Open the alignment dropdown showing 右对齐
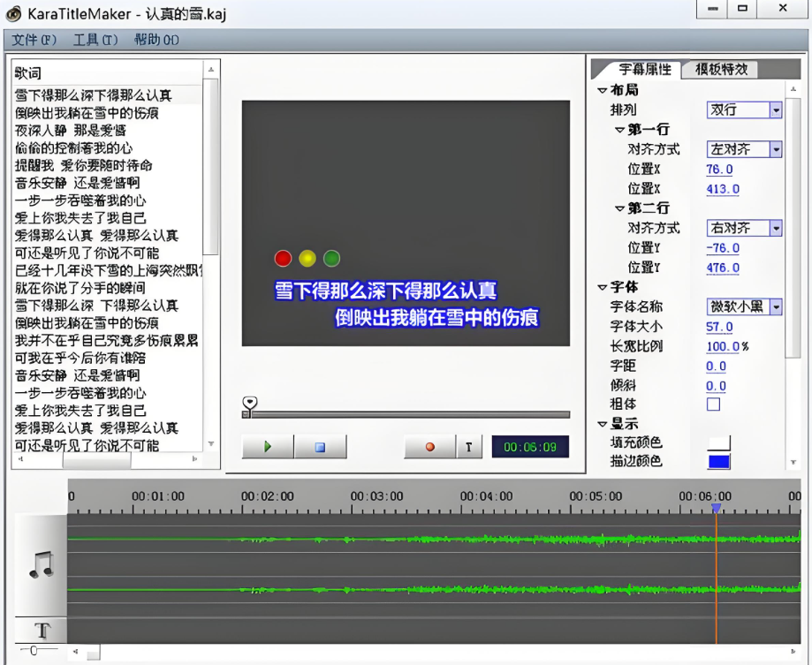 point(744,228)
